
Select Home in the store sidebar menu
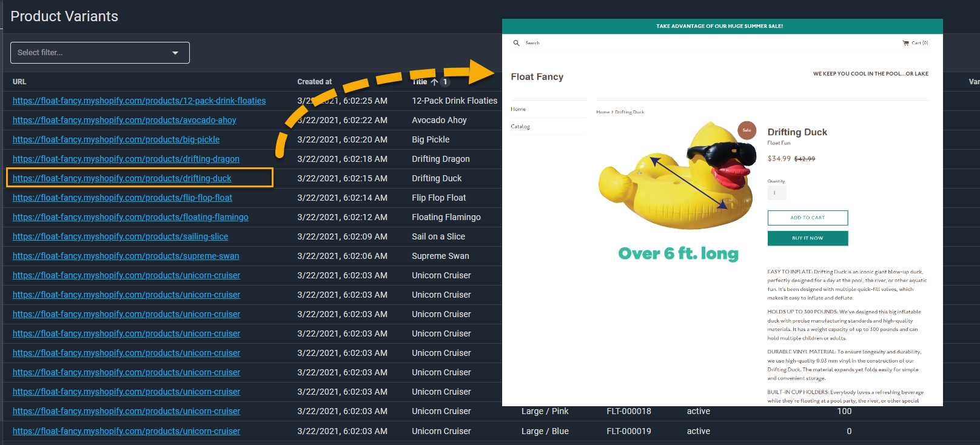click(518, 109)
